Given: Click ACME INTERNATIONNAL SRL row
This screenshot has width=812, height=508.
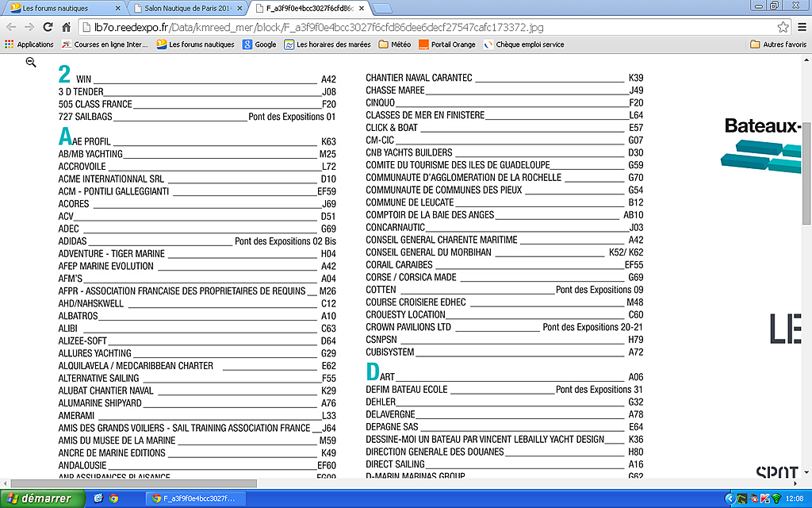Looking at the screenshot, I should 197,179.
